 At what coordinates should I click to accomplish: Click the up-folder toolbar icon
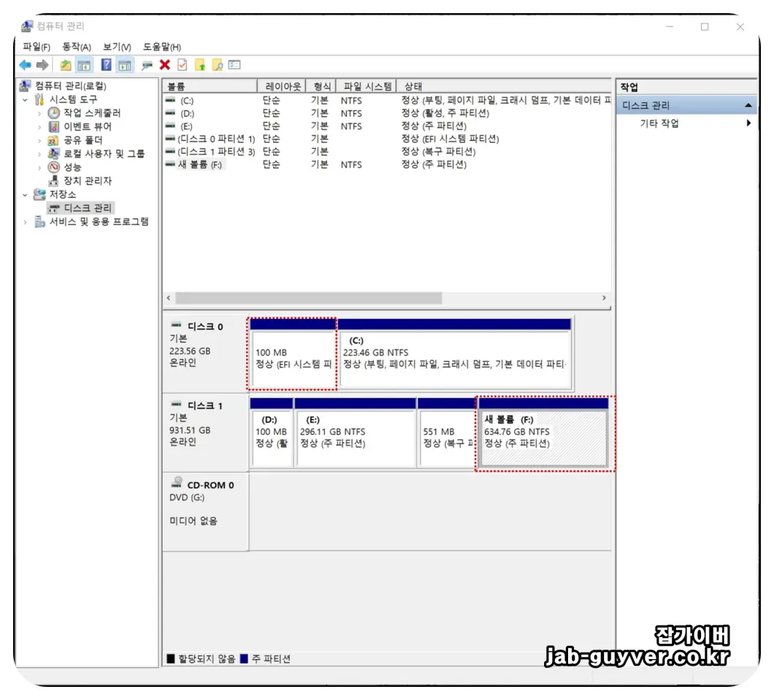click(x=64, y=65)
